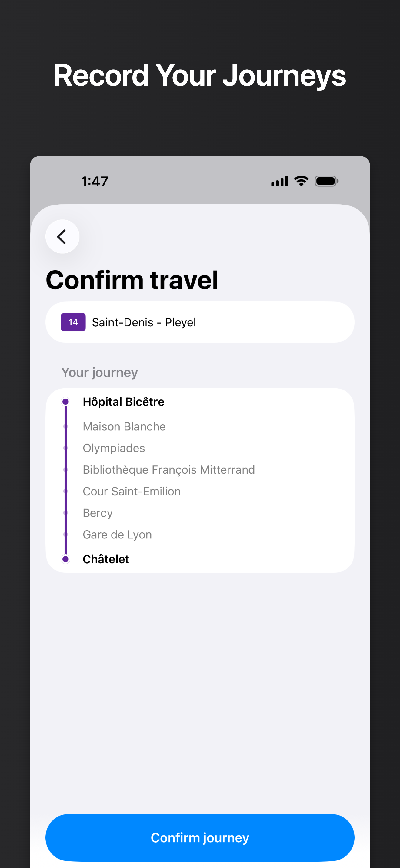Tap the 1:47 clock in status bar

click(x=95, y=182)
